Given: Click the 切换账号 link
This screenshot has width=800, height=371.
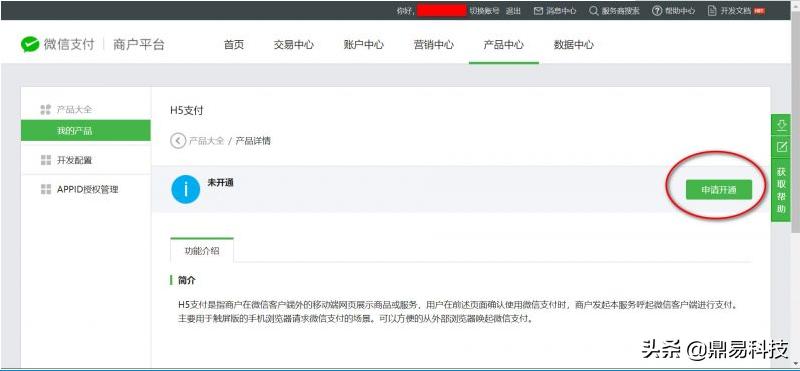Looking at the screenshot, I should click(x=484, y=11).
